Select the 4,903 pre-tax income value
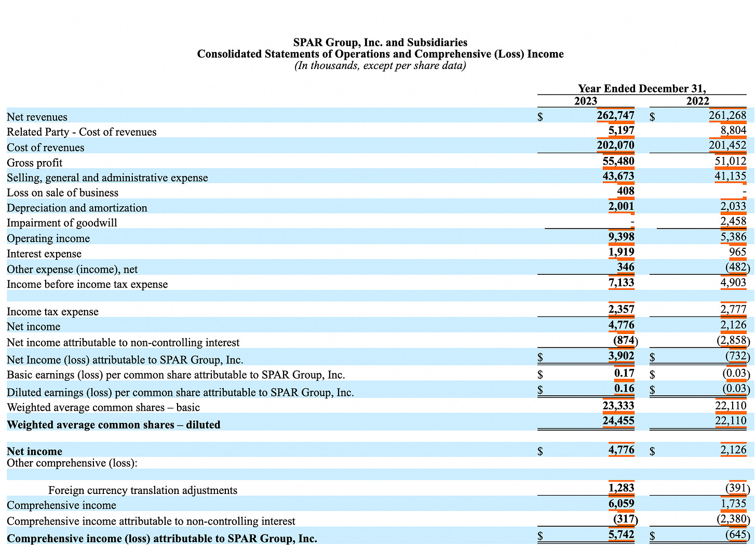 (733, 283)
